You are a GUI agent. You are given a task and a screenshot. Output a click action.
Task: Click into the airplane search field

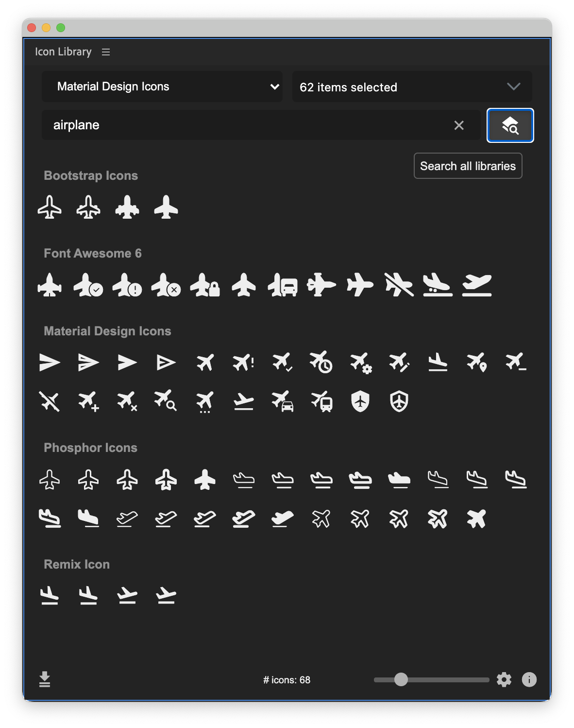point(243,125)
